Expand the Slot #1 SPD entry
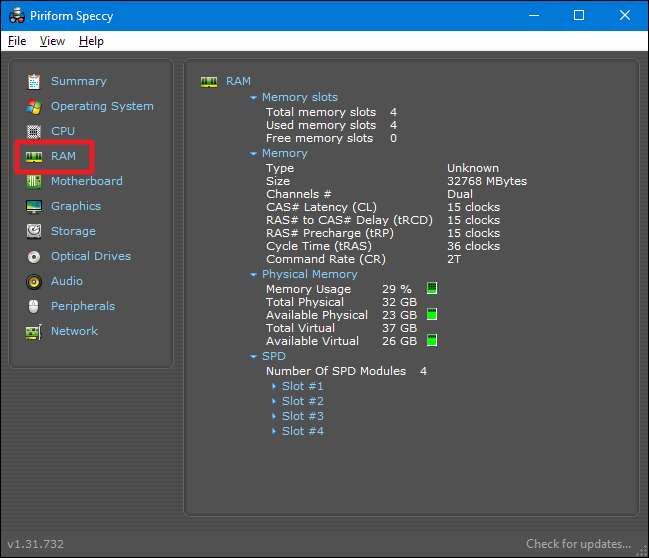The width and height of the screenshot is (649, 558). (x=301, y=386)
